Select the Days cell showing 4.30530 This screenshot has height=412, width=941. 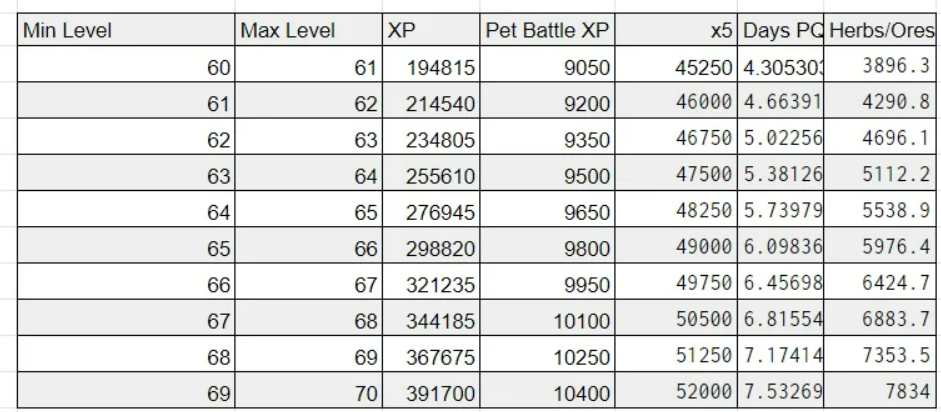(x=782, y=68)
